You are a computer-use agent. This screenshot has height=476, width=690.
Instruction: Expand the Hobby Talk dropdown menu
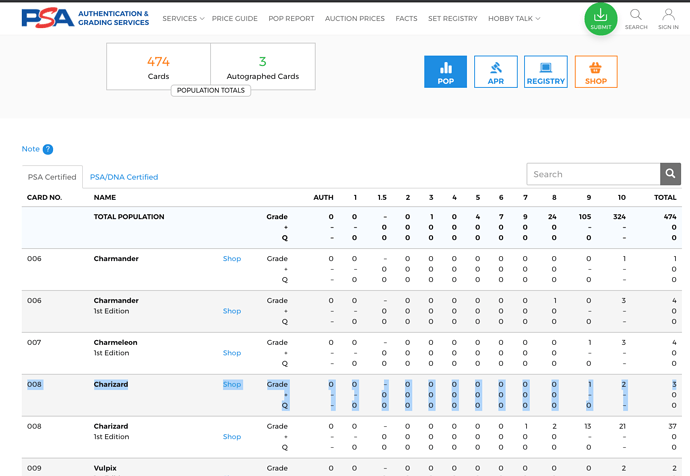click(514, 19)
